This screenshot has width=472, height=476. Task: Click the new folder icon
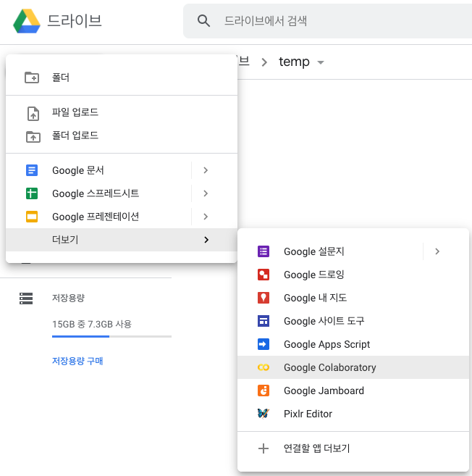click(x=32, y=78)
